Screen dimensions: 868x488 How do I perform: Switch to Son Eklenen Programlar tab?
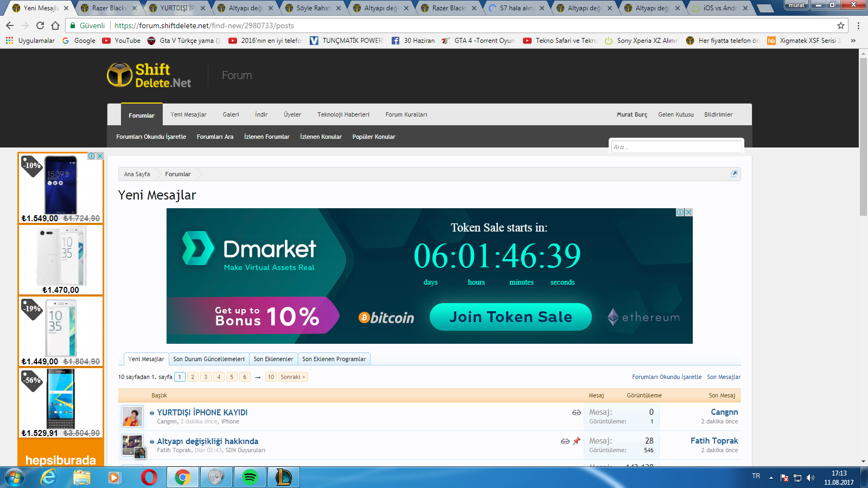tap(334, 359)
